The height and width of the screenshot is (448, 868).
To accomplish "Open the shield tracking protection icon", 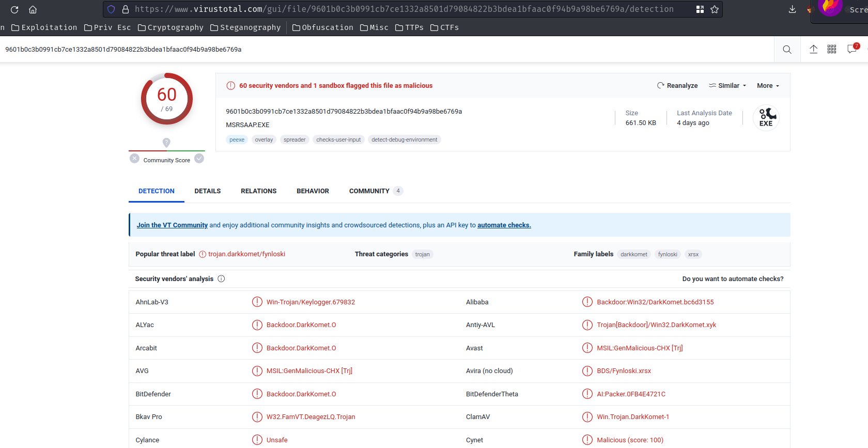I will coord(111,9).
